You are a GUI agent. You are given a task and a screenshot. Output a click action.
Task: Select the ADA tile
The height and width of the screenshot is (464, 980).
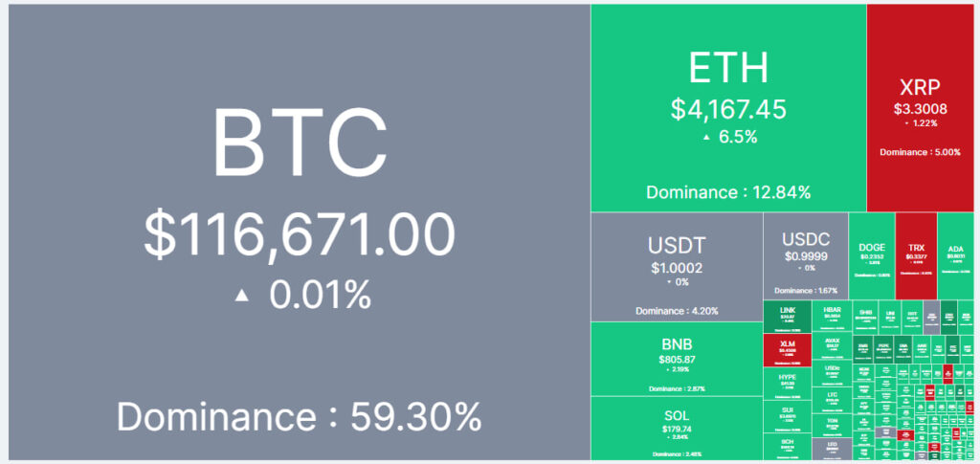click(x=955, y=256)
